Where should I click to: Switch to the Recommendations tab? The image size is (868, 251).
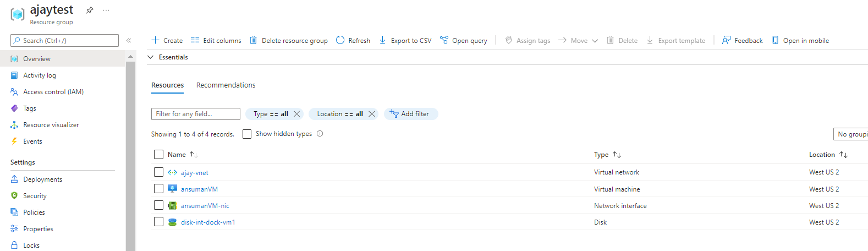(226, 85)
